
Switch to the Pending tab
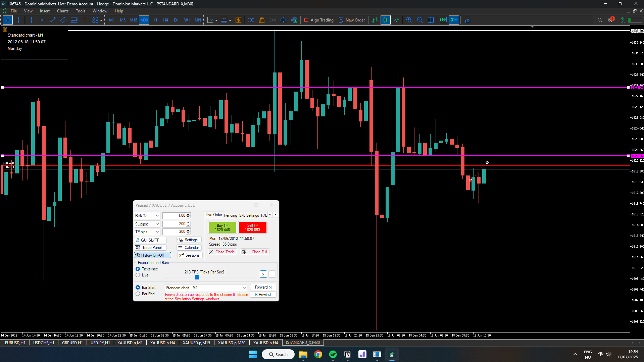pos(231,215)
